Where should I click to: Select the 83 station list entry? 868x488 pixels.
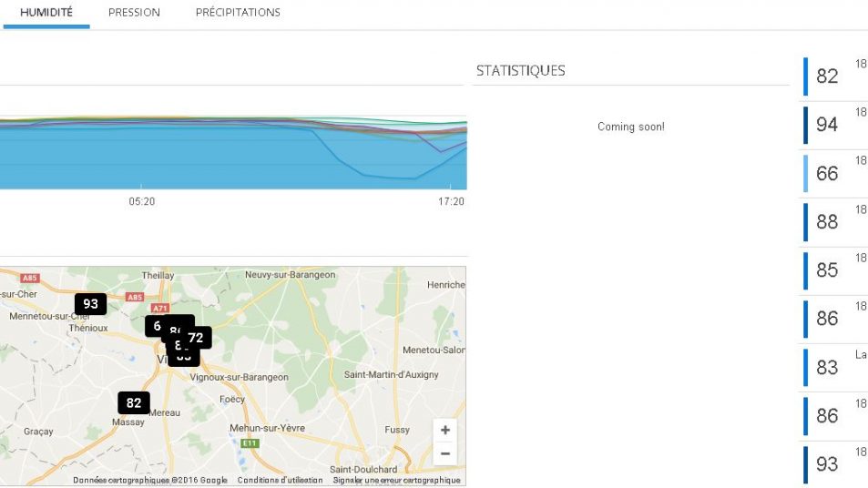pos(827,368)
